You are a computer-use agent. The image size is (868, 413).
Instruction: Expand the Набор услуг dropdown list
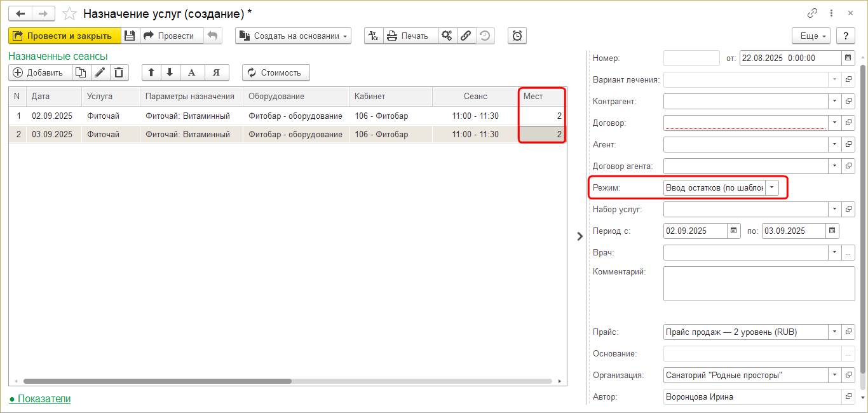(x=834, y=209)
